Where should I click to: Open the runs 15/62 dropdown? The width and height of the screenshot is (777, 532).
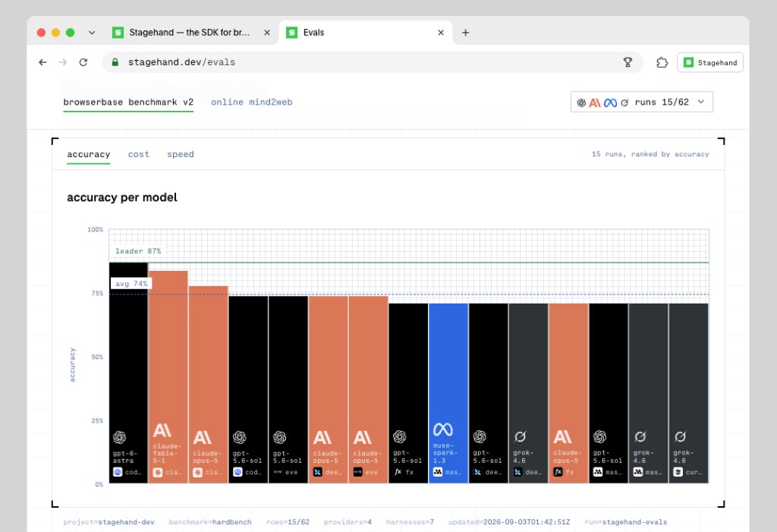[642, 102]
